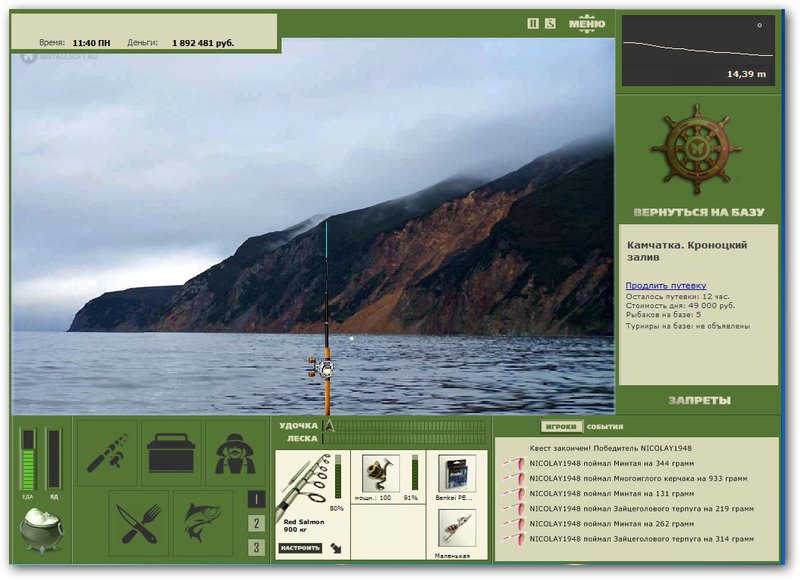Click the 'Зайцеголового терпуга на 314 грамм' row
The image size is (800, 580).
pyautogui.click(x=641, y=539)
